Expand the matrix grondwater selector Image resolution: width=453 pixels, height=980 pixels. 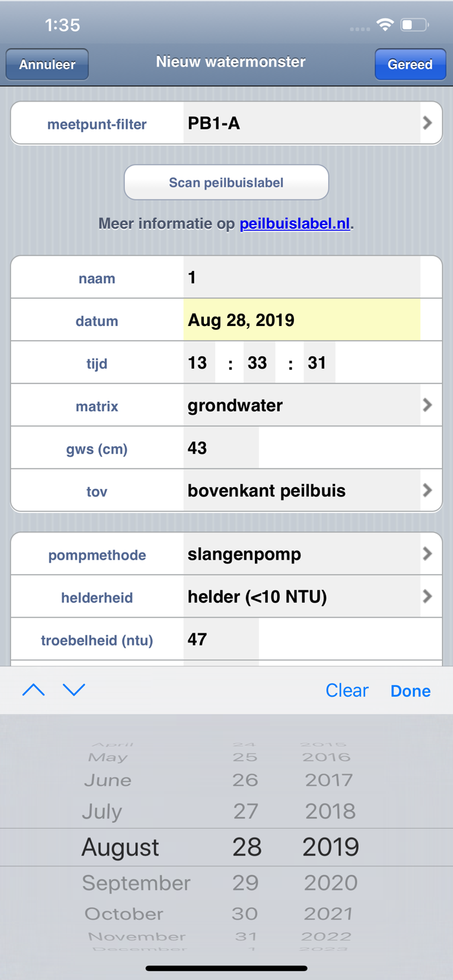427,406
